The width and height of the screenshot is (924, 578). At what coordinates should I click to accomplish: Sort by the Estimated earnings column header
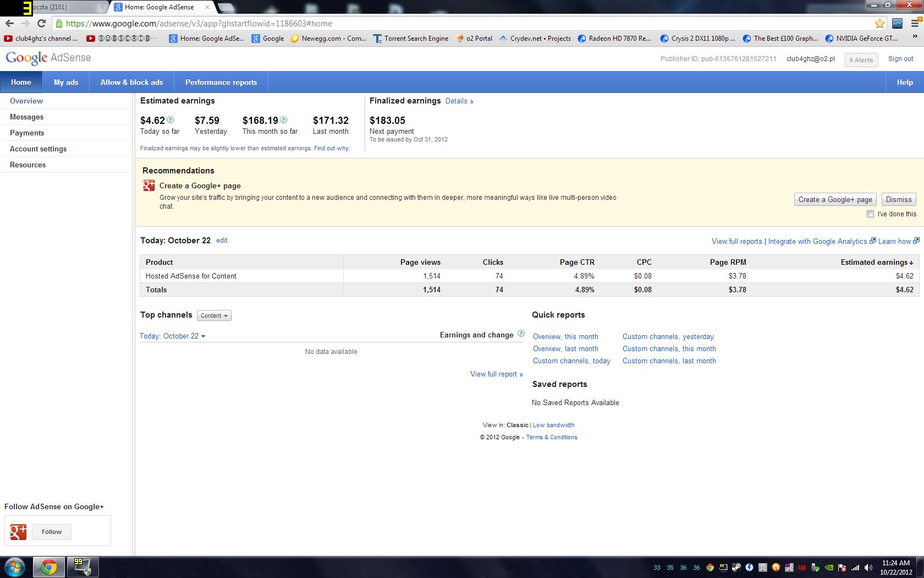tap(877, 262)
